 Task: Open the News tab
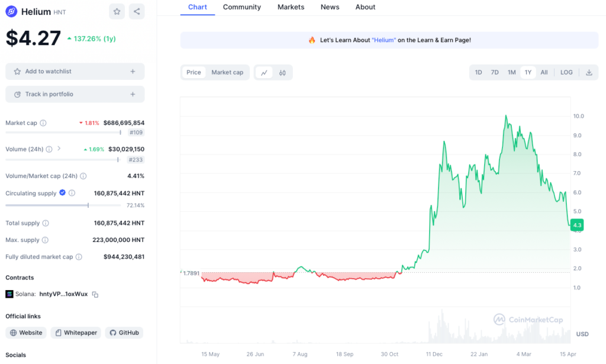(x=330, y=7)
